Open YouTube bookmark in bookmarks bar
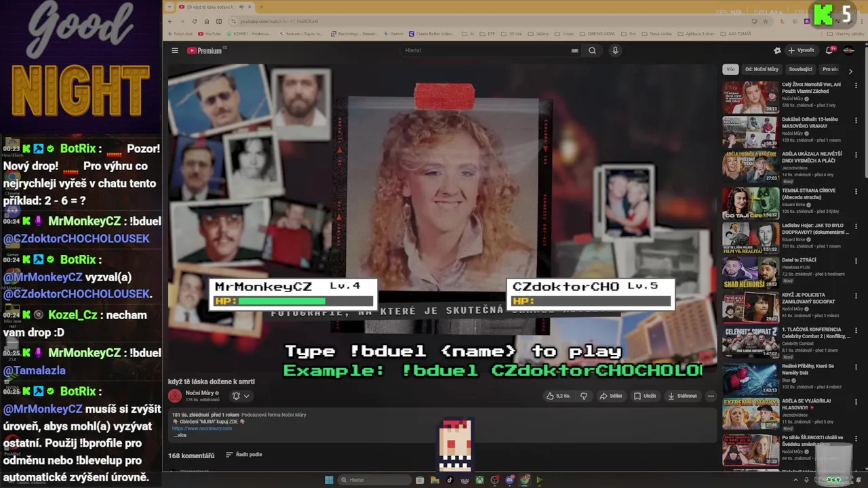868x488 pixels. pos(210,34)
